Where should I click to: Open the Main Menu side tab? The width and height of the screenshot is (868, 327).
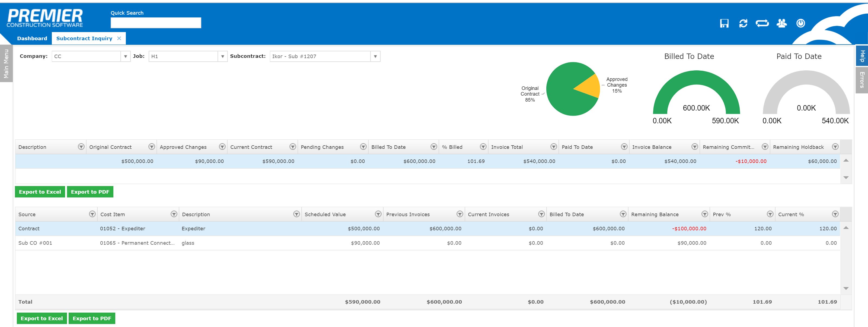pyautogui.click(x=6, y=64)
